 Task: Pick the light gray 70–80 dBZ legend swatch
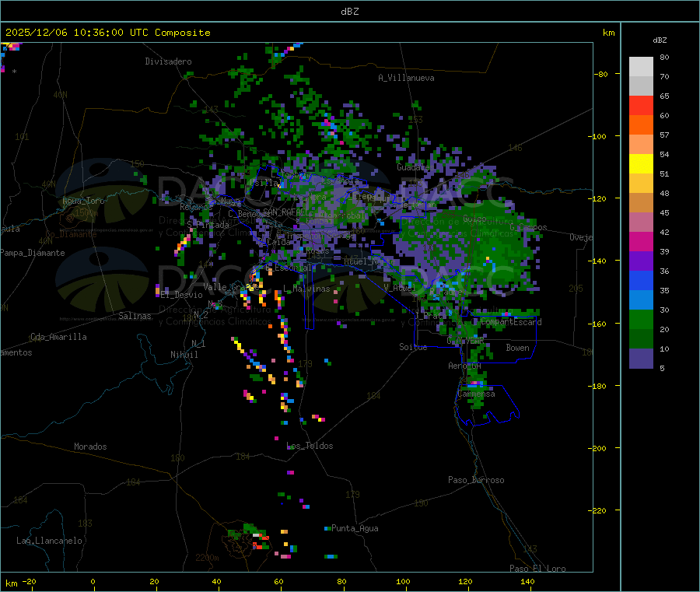pyautogui.click(x=641, y=67)
